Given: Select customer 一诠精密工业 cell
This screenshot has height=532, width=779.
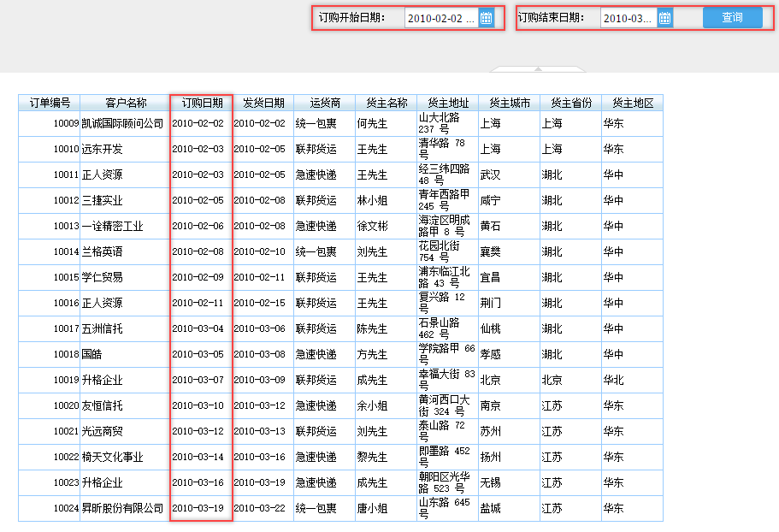Looking at the screenshot, I should click(x=125, y=226).
